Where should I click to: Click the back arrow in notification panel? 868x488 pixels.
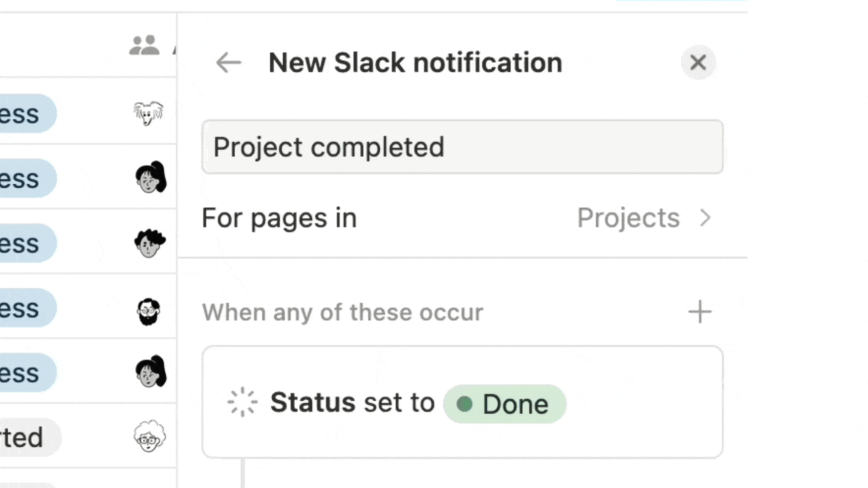229,63
